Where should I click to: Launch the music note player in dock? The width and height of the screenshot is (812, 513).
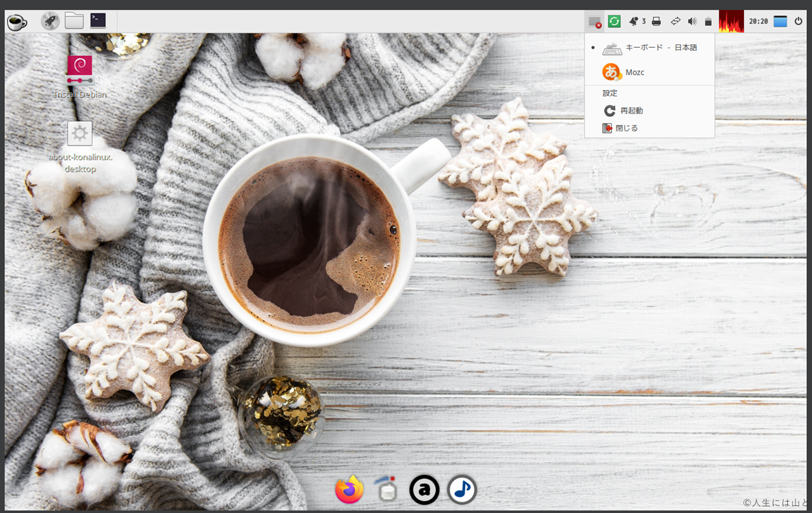462,490
